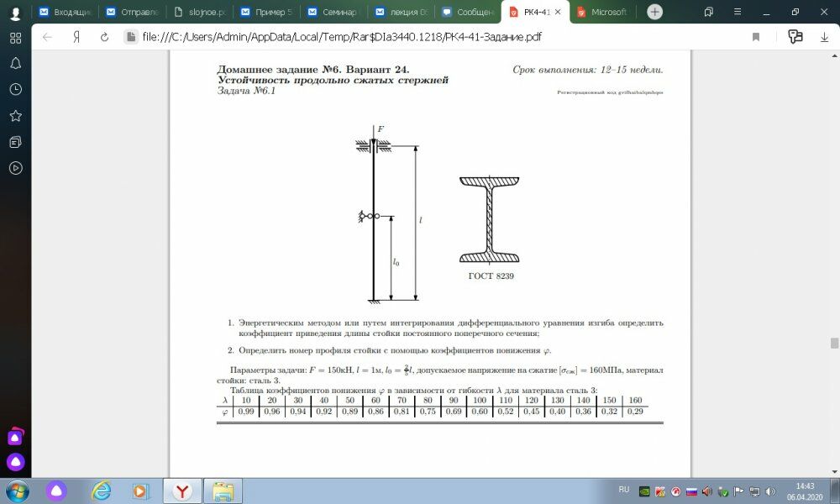Open collections icon in sidebar

(15, 142)
